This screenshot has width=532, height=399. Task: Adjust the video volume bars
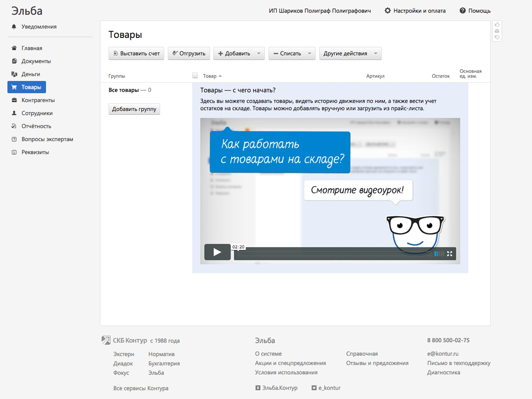pos(438,254)
